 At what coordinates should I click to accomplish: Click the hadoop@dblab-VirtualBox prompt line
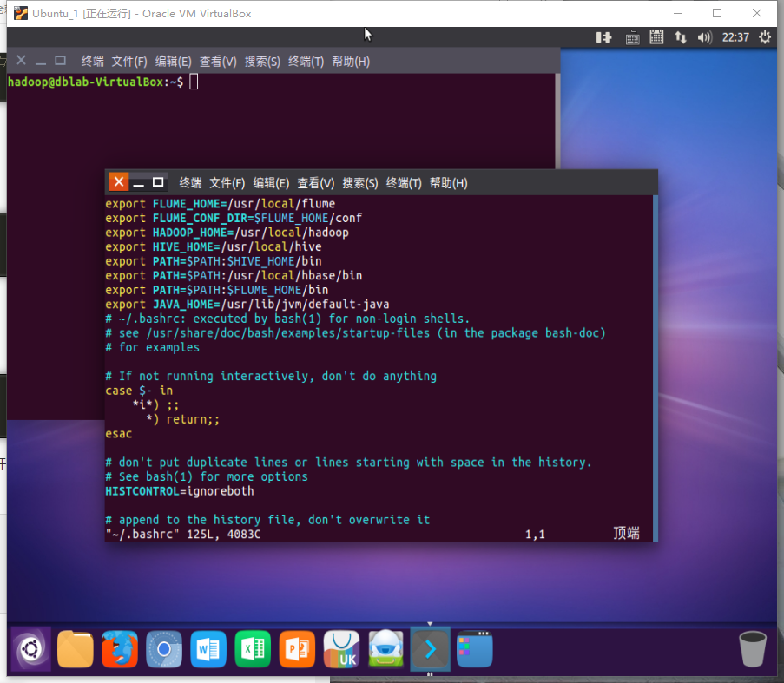click(x=103, y=82)
